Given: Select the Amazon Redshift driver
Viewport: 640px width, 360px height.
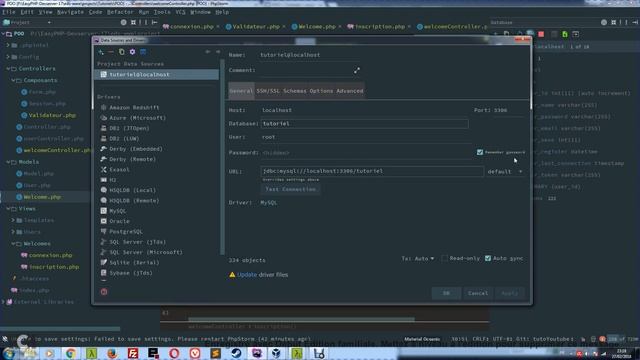Looking at the screenshot, I should point(134,107).
